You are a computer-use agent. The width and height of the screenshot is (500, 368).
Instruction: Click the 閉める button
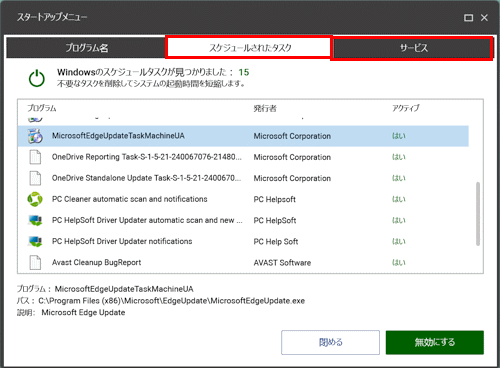pos(330,342)
